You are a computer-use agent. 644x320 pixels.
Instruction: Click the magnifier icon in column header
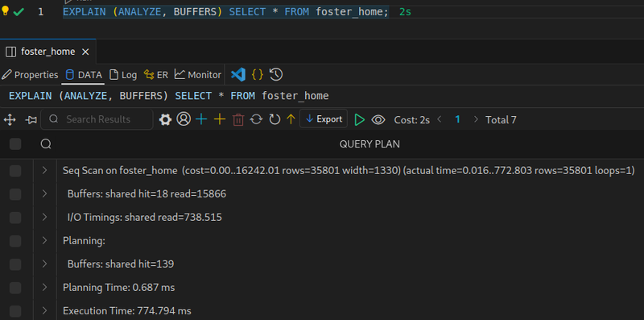(46, 144)
